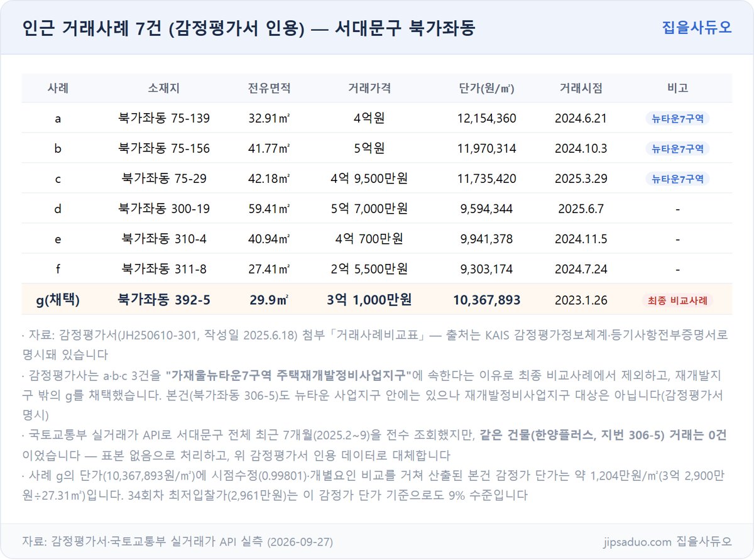This screenshot has height=560, width=754.
Task: Click transaction date 2023.1.26
Action: 581,300
